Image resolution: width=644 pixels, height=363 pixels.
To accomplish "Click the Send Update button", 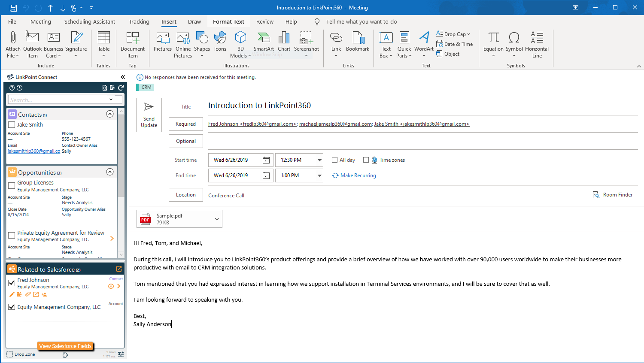I will click(149, 115).
